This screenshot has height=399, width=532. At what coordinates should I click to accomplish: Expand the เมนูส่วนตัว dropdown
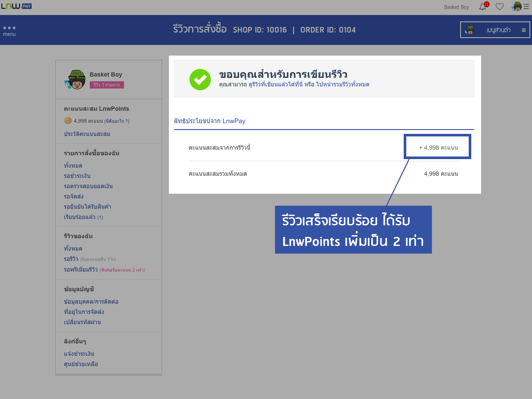click(x=495, y=30)
